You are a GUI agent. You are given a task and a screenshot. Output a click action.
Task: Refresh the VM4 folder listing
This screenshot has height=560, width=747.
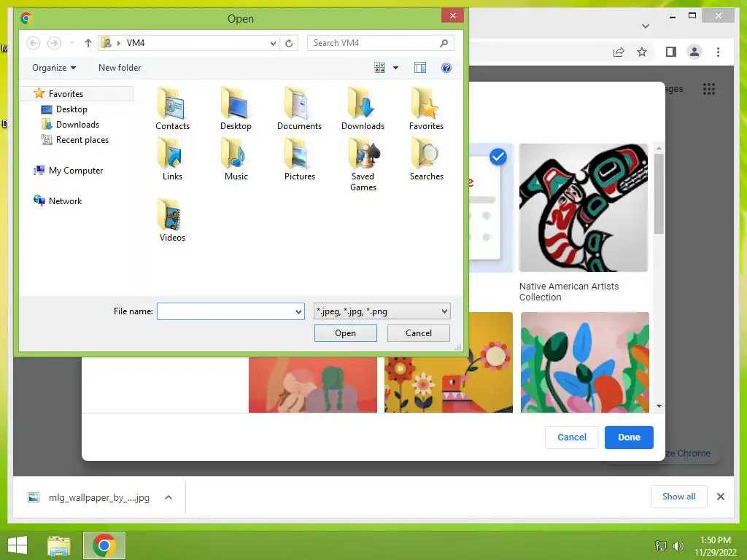(x=289, y=43)
